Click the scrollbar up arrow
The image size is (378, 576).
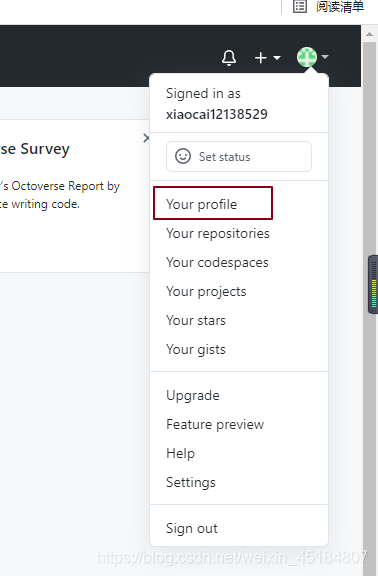pos(369,34)
